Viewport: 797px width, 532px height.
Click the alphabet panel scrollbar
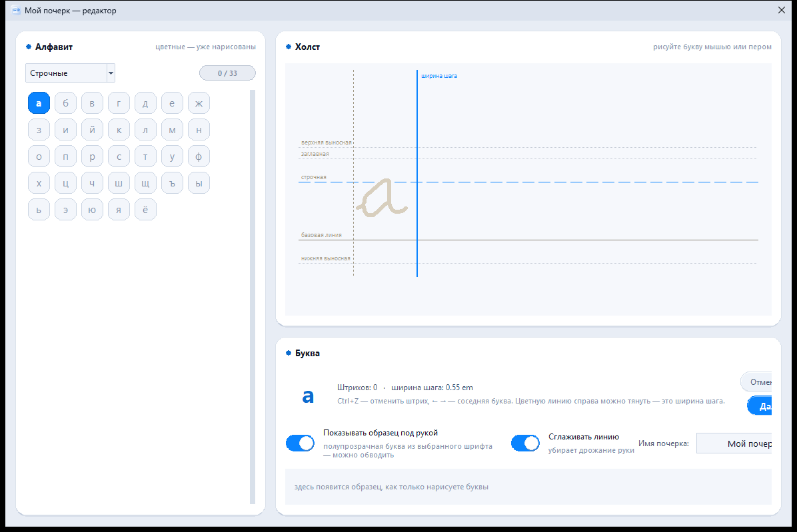tap(252, 297)
